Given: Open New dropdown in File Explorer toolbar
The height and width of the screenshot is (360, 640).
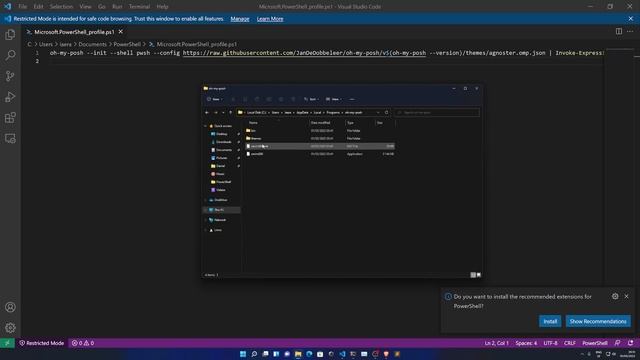Looking at the screenshot, I should (x=215, y=99).
